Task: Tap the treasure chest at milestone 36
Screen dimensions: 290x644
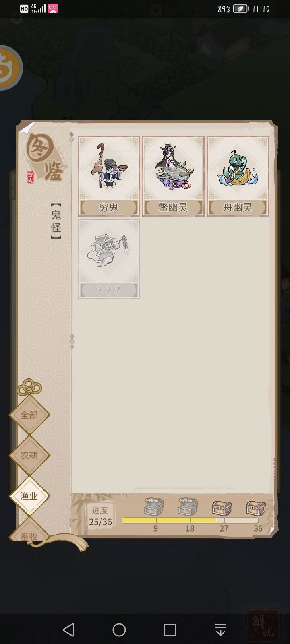Action: tap(256, 508)
